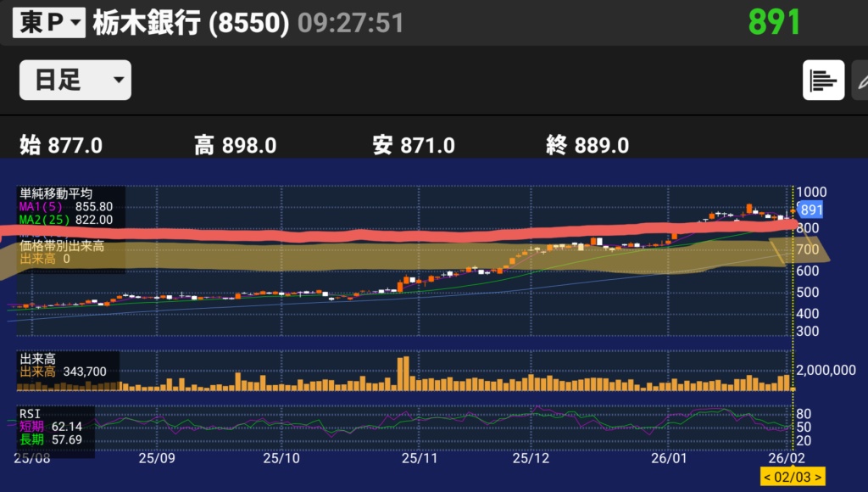Click the 25/12 date label on time axis
The width and height of the screenshot is (868, 492).
(x=531, y=458)
